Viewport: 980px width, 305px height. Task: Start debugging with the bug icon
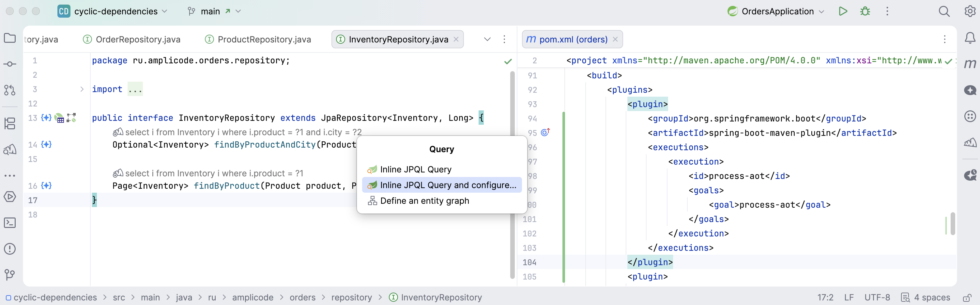click(865, 11)
